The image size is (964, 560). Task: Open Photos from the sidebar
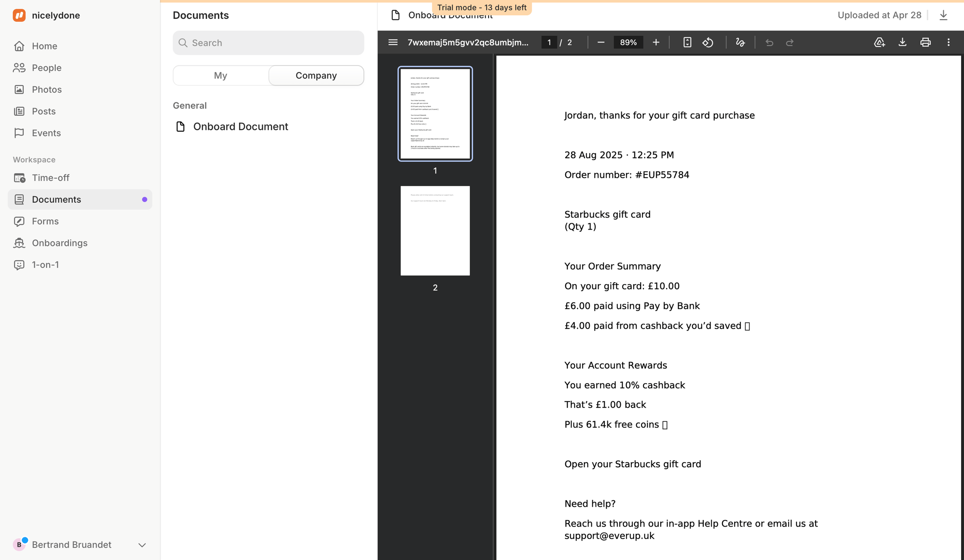(80, 89)
